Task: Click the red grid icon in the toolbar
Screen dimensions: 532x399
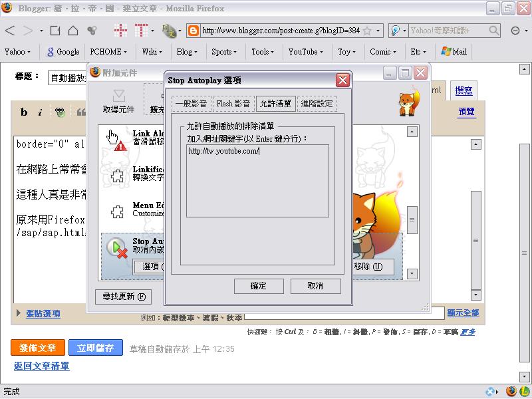Action: tap(120, 31)
